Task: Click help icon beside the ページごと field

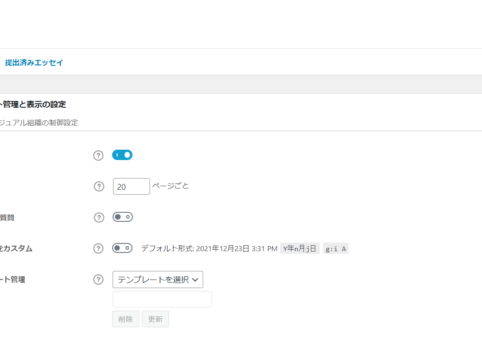Action: point(99,187)
